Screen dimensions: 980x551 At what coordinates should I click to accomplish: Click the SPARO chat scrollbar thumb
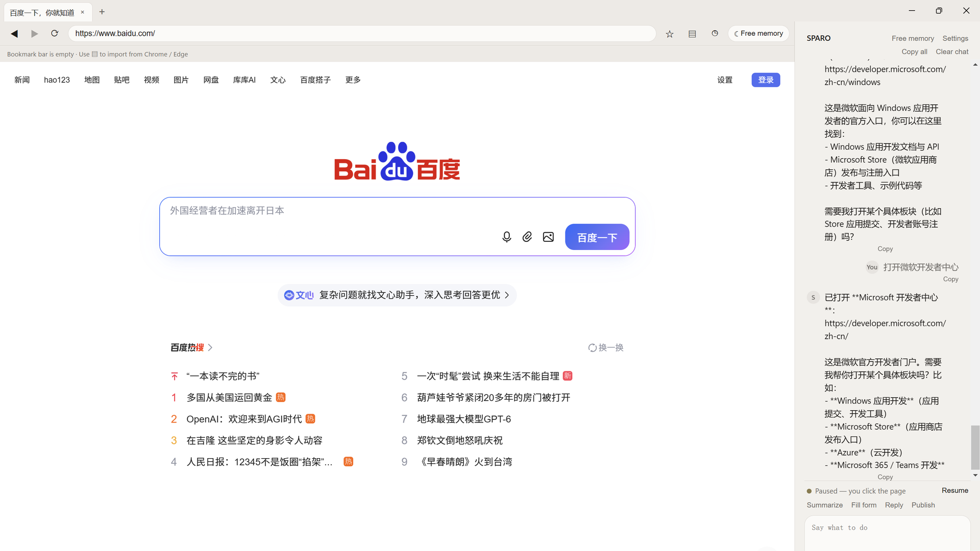point(975,447)
